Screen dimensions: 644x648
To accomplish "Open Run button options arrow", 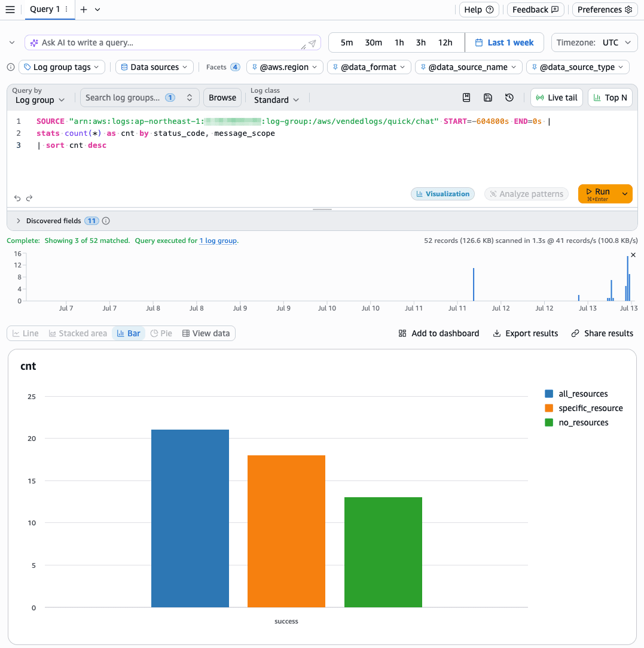I will click(x=625, y=194).
